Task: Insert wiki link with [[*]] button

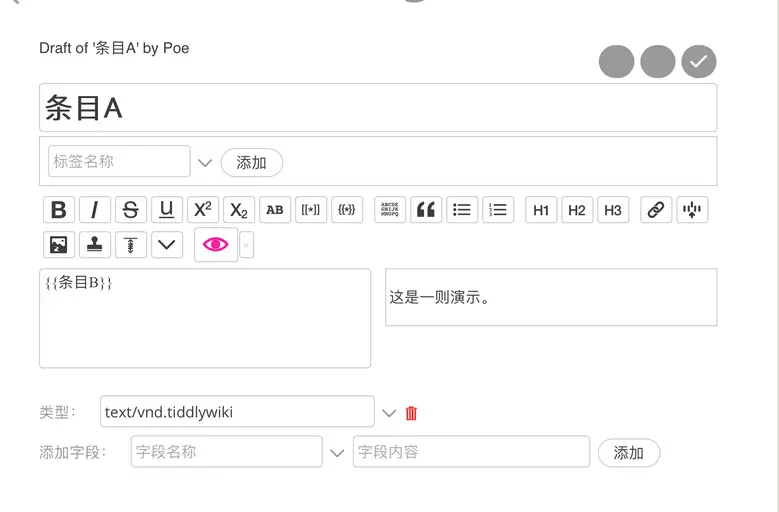Action: pos(311,210)
